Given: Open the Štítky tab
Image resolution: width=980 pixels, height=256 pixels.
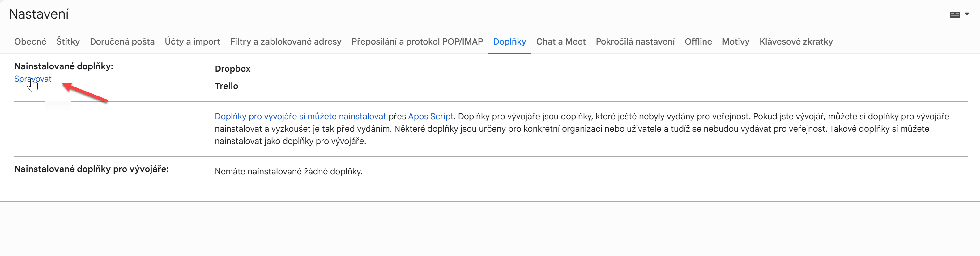Looking at the screenshot, I should pyautogui.click(x=68, y=41).
